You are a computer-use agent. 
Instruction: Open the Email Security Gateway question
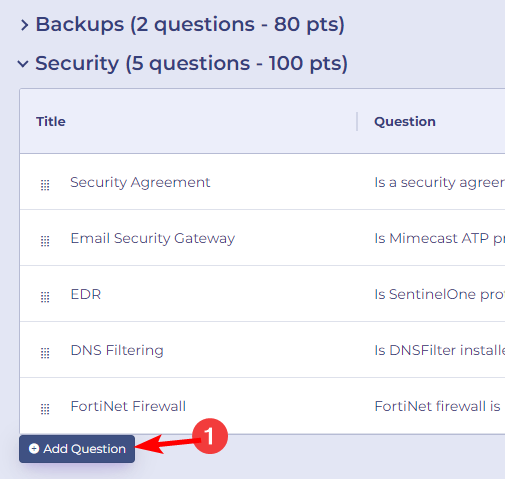pyautogui.click(x=153, y=238)
